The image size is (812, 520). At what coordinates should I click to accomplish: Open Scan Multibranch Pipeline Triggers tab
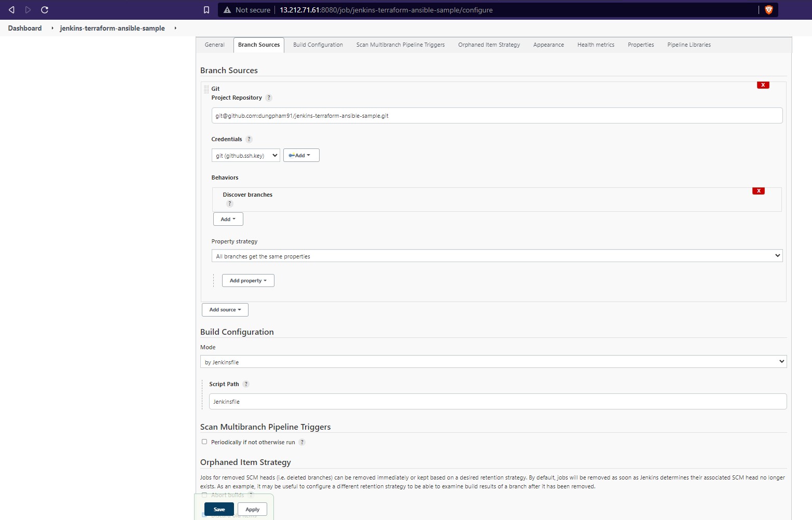tap(401, 45)
